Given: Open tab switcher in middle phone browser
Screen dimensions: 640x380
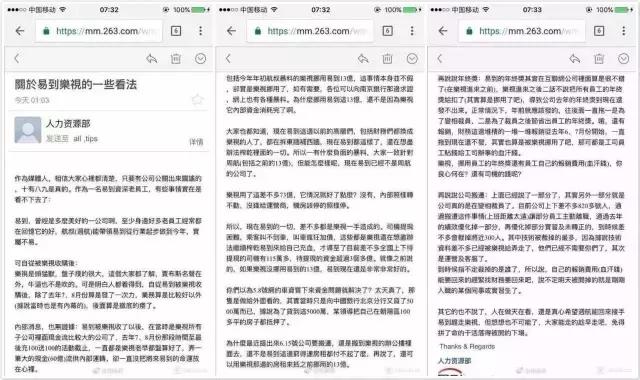Looking at the screenshot, I should (387, 31).
